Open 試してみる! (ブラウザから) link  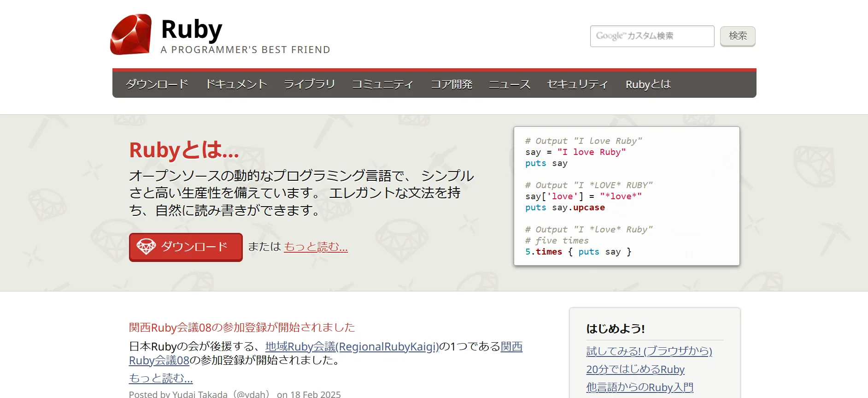tap(649, 351)
